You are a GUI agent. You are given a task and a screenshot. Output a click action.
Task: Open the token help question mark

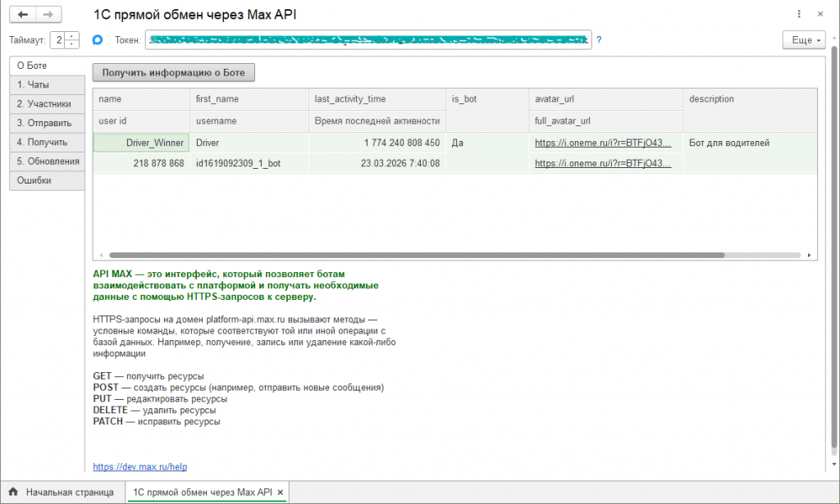click(599, 39)
